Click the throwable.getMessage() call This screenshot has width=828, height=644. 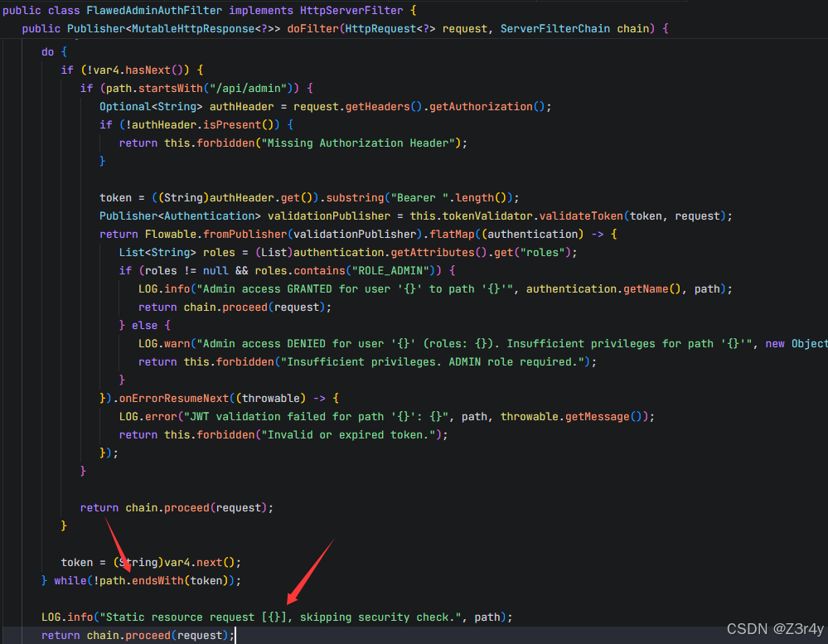[x=573, y=417]
